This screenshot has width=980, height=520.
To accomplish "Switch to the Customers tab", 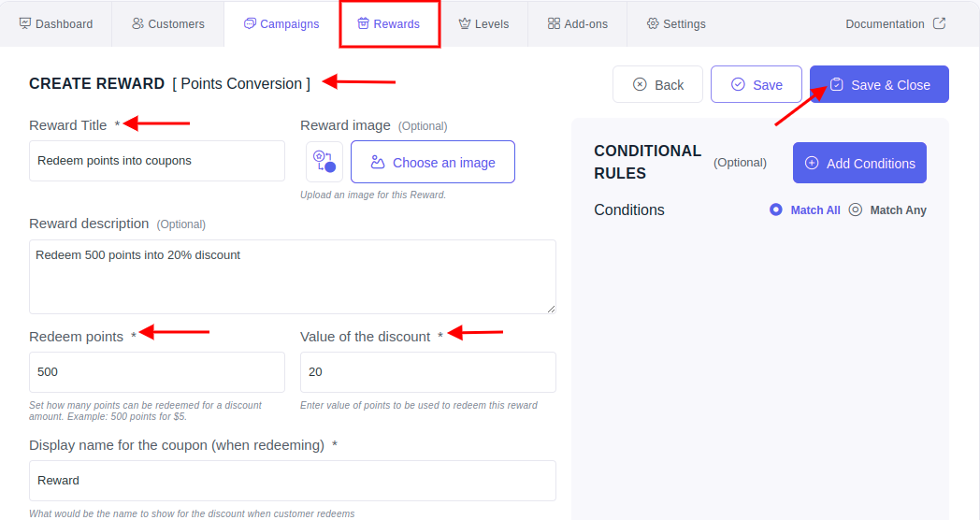I will pos(168,23).
